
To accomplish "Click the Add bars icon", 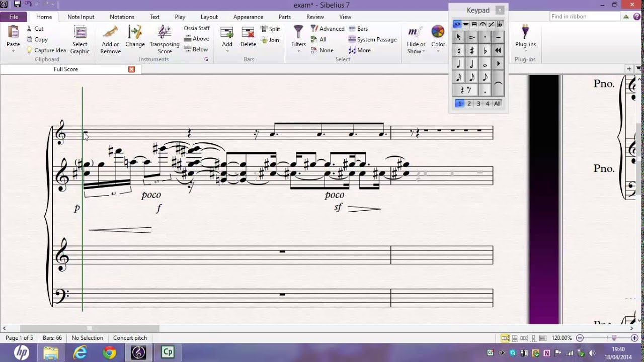I will pyautogui.click(x=227, y=33).
